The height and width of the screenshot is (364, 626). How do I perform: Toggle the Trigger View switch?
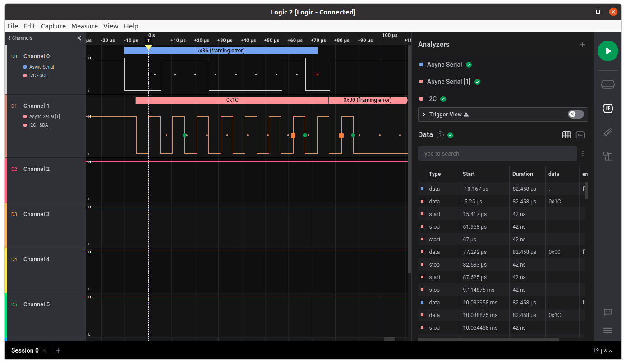tap(575, 114)
